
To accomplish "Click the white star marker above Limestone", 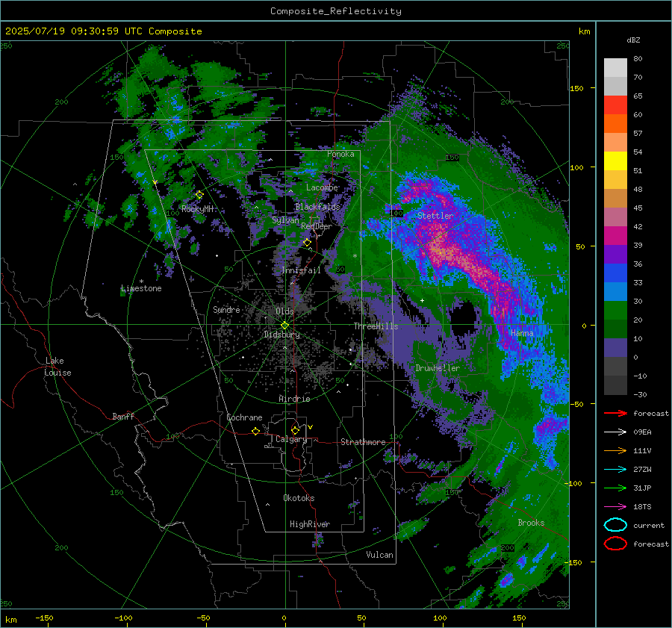I will 141,282.
